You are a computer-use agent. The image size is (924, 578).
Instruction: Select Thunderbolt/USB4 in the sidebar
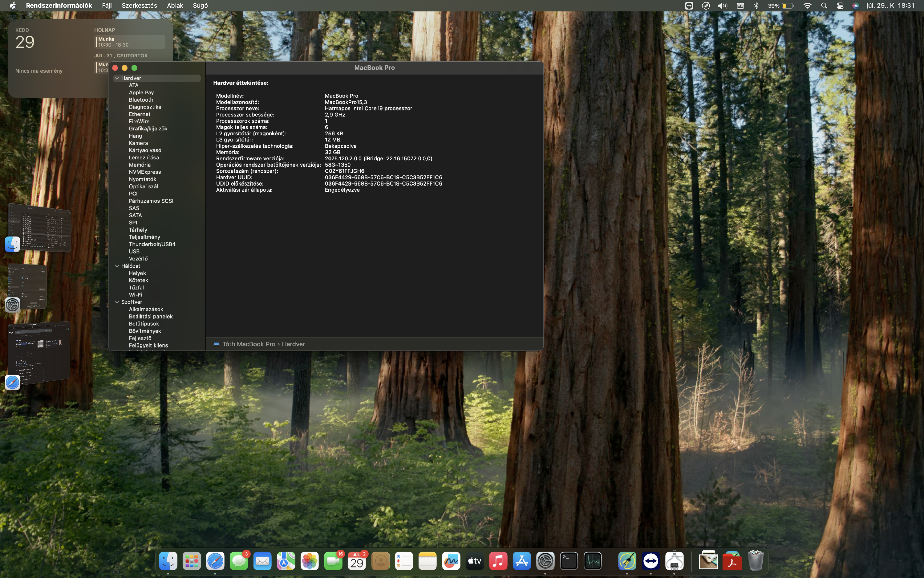pos(152,244)
